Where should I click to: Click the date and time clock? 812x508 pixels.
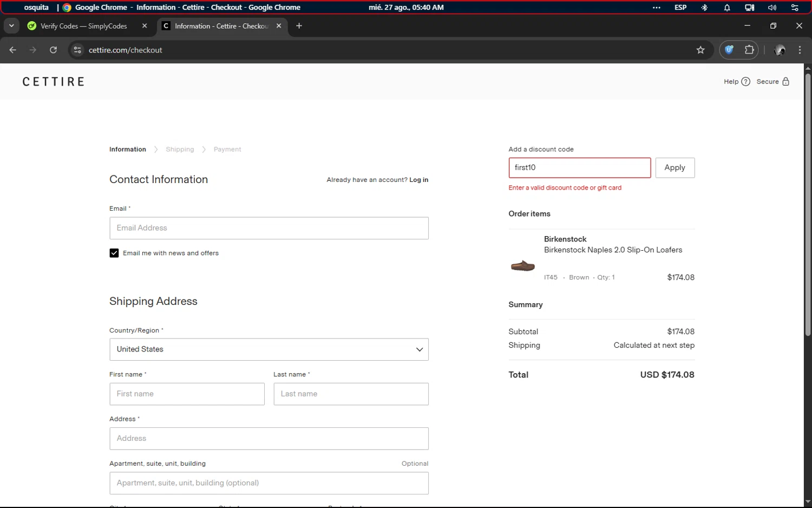pos(406,8)
